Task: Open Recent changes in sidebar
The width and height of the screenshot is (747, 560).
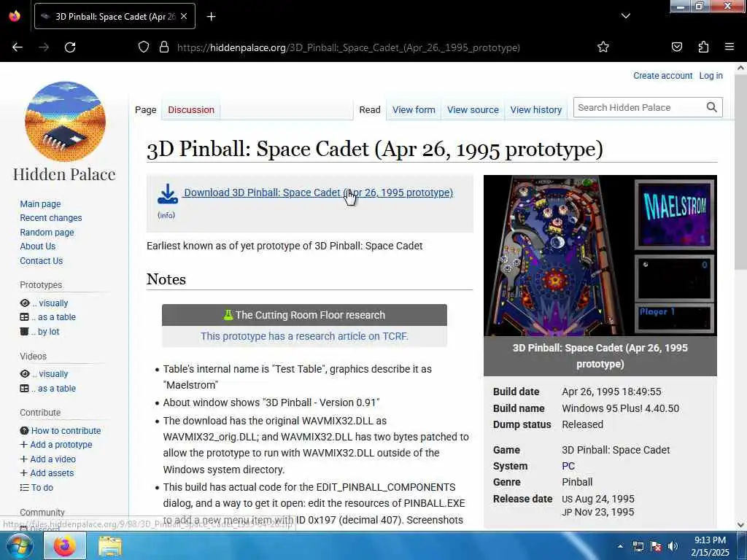Action: [x=51, y=217]
